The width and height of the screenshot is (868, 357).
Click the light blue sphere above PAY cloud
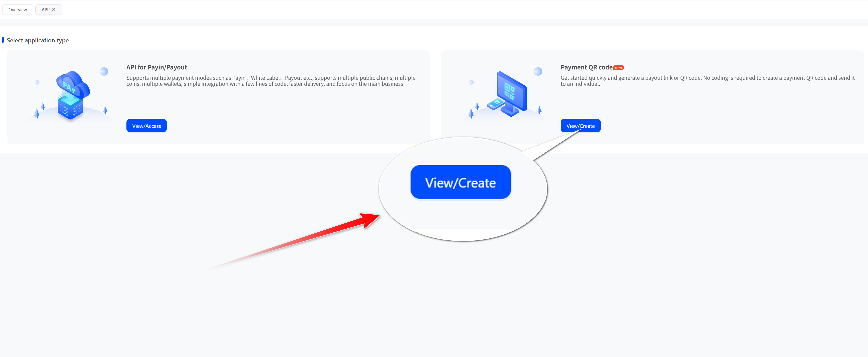click(x=104, y=71)
